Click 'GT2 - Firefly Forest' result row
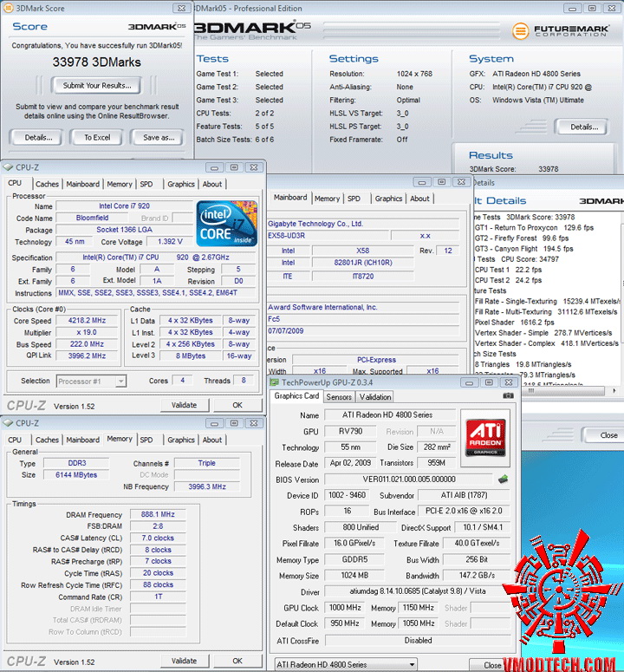Screen dimensions: 624x672 (x=522, y=238)
